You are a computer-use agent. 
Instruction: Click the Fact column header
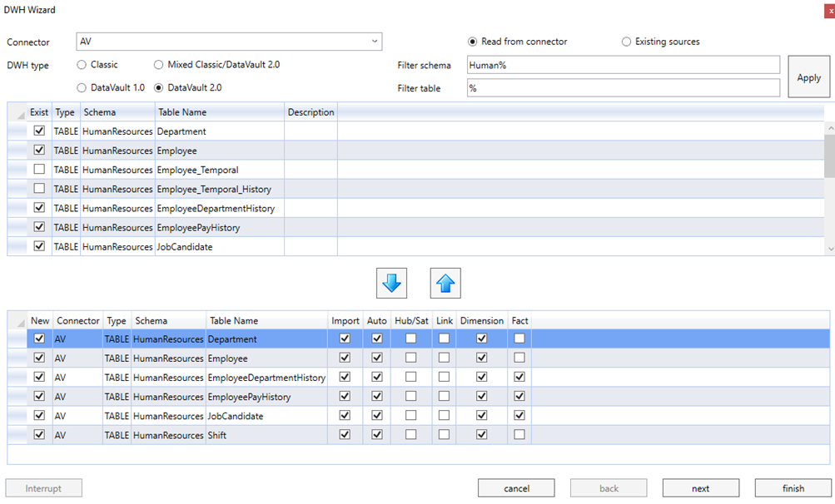pyautogui.click(x=519, y=321)
